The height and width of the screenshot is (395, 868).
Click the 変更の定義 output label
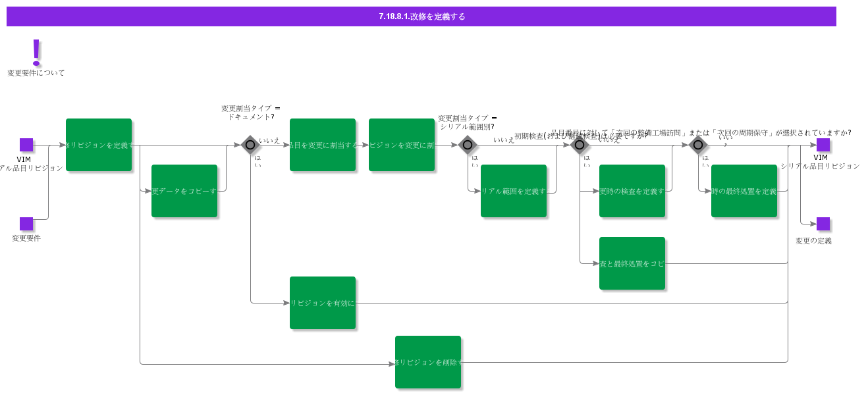tap(813, 241)
